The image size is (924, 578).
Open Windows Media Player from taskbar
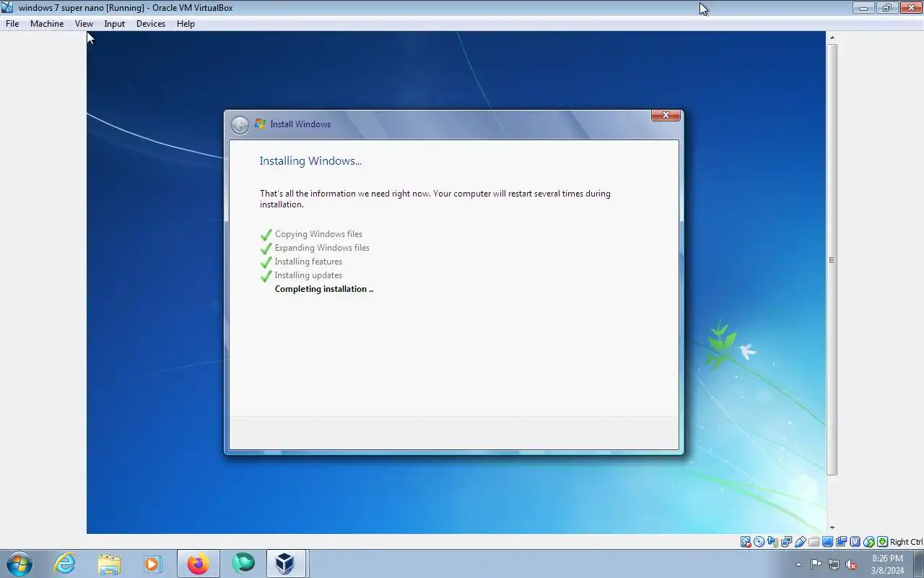(x=152, y=564)
